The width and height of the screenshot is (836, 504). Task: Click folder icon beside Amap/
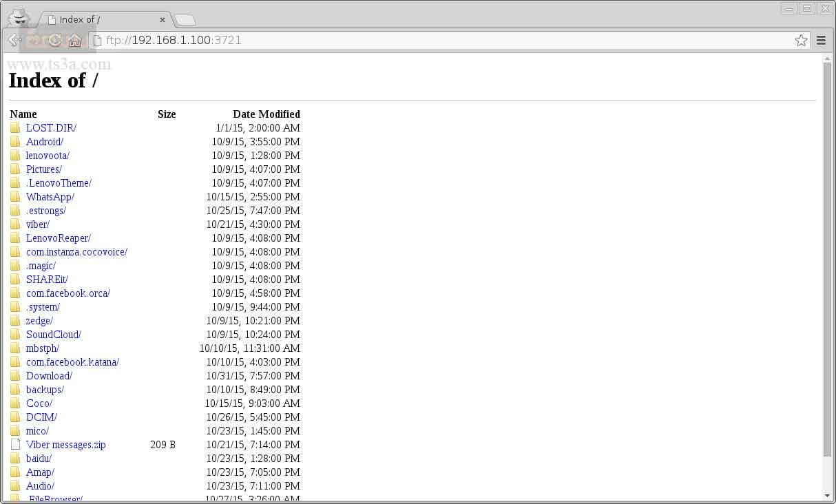[15, 472]
